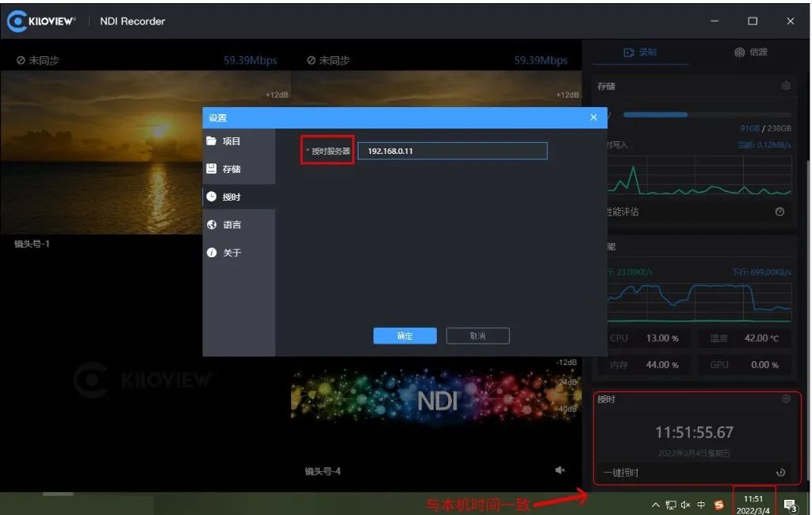Click the 未同步 status above 镜头号-1
Image resolution: width=812 pixels, height=515 pixels.
(37, 60)
